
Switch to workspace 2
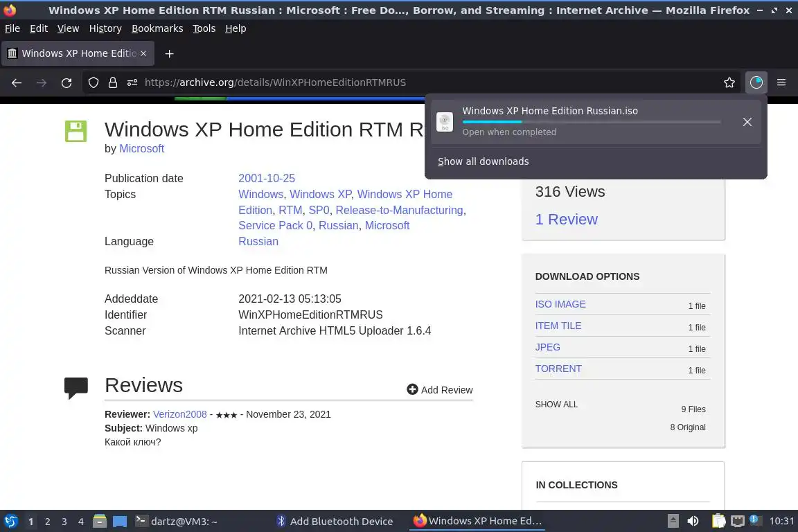click(x=47, y=522)
